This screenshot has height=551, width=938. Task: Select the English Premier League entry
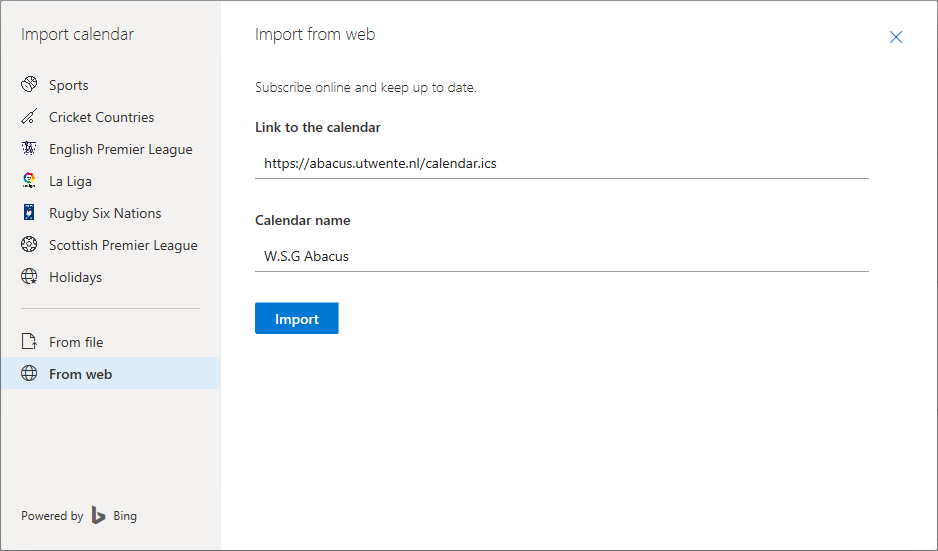[111, 149]
